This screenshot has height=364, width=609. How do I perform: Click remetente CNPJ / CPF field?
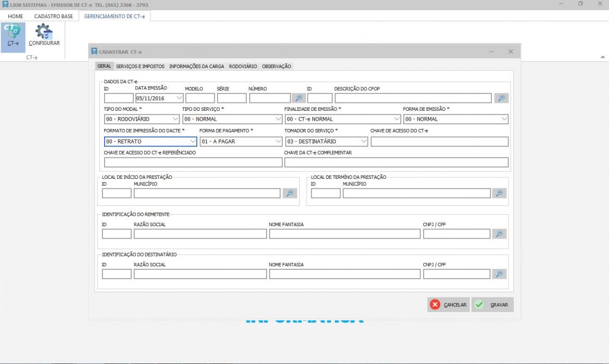tap(457, 233)
